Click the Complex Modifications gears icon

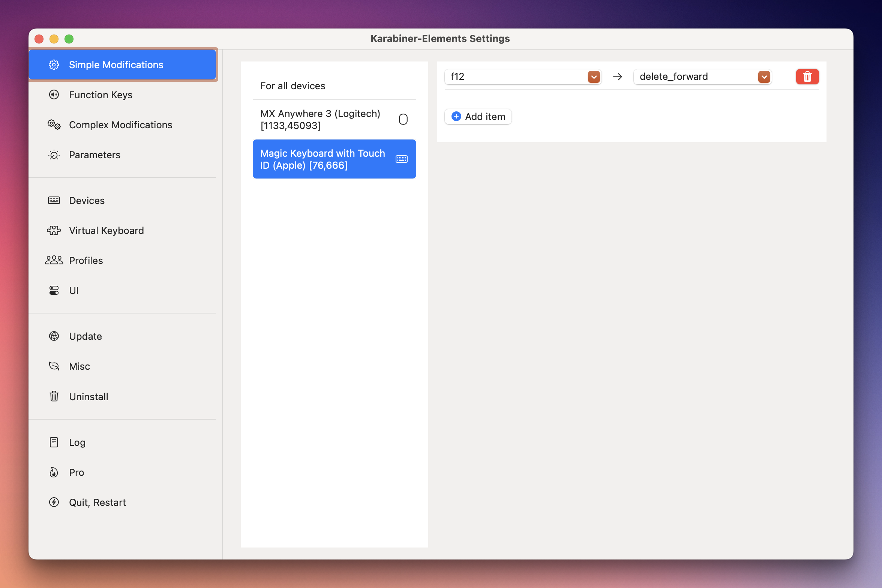coord(54,124)
